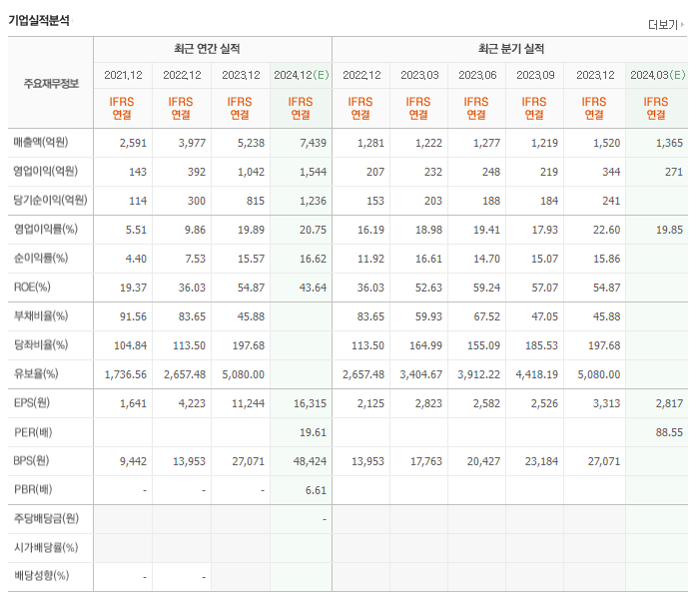
Task: Select estimated sales value 7,439
Action: (313, 144)
